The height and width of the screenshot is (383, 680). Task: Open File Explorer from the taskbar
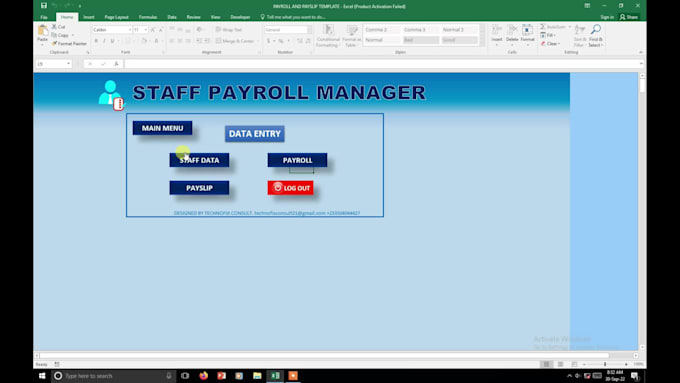[257, 376]
